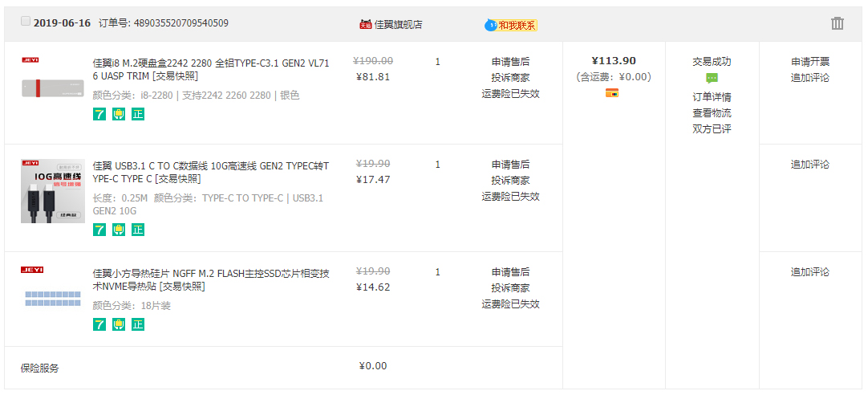Viewport: 868px width, 395px height.
Task: Delete this order using trash can icon
Action: pos(837,23)
